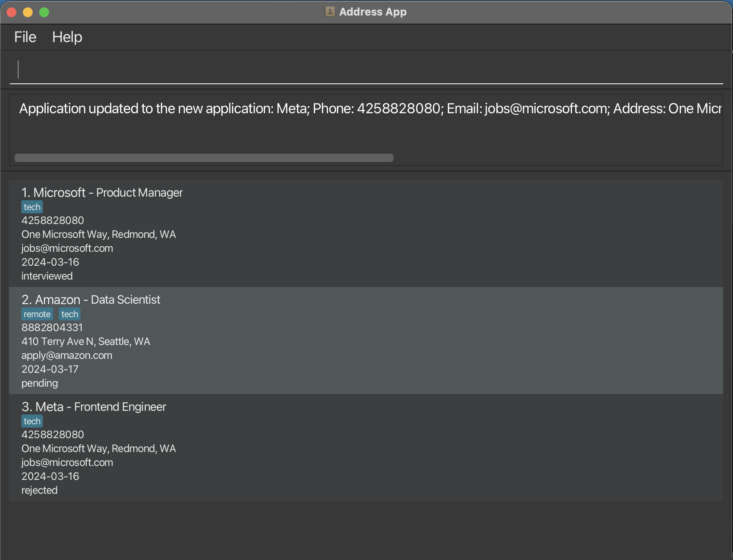Click the tech tag under Microsoft

(32, 207)
